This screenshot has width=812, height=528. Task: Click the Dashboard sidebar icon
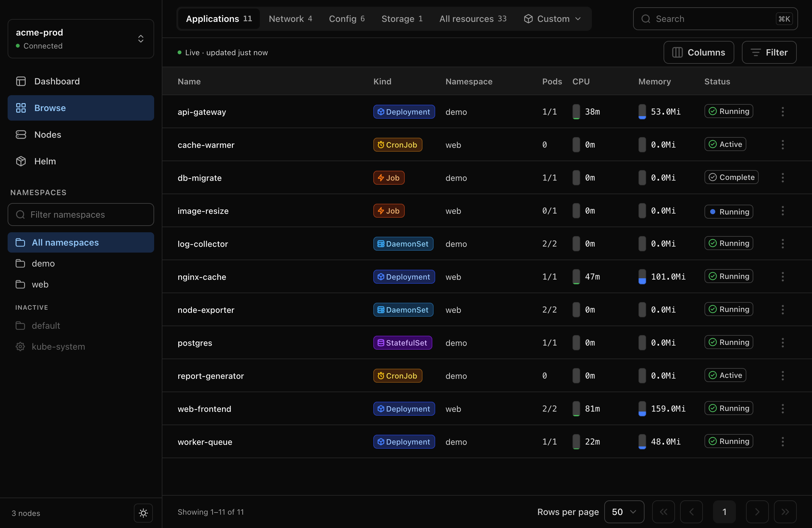(x=21, y=81)
